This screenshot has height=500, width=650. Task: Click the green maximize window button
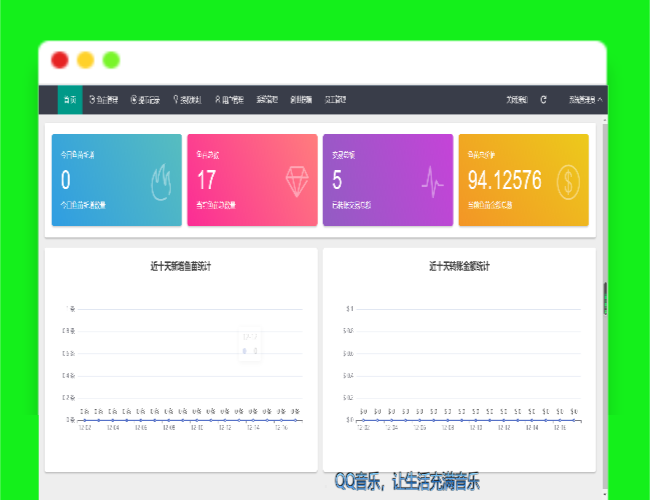(x=111, y=60)
